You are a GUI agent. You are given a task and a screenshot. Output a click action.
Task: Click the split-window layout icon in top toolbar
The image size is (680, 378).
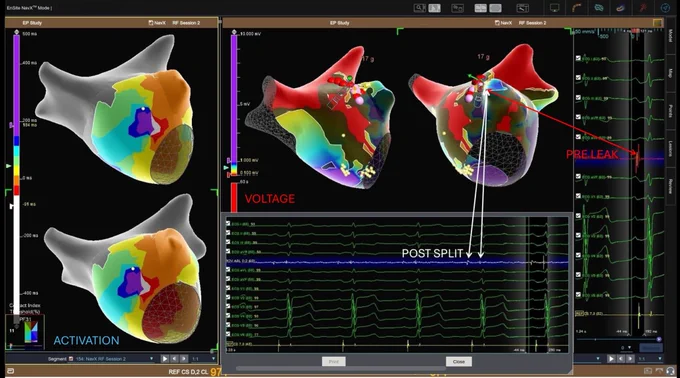[457, 8]
